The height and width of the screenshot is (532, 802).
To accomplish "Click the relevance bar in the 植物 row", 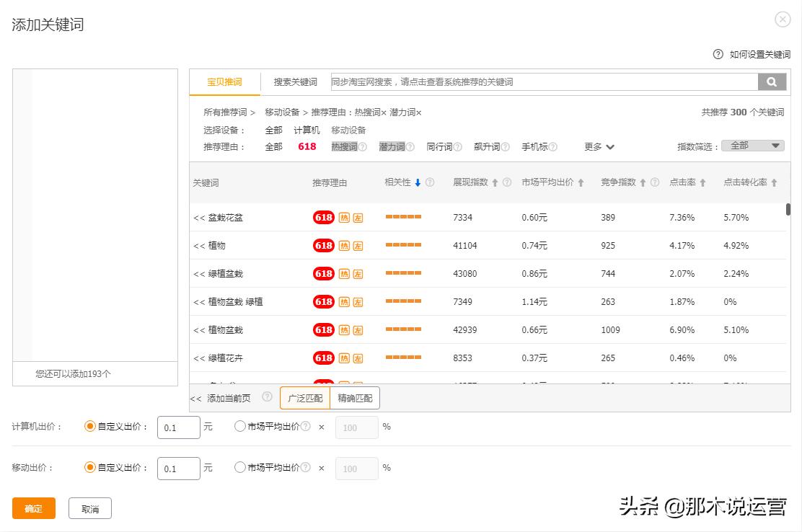I will tap(404, 245).
